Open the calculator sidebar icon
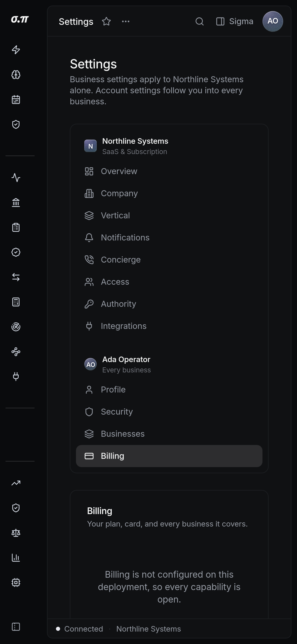 16,302
